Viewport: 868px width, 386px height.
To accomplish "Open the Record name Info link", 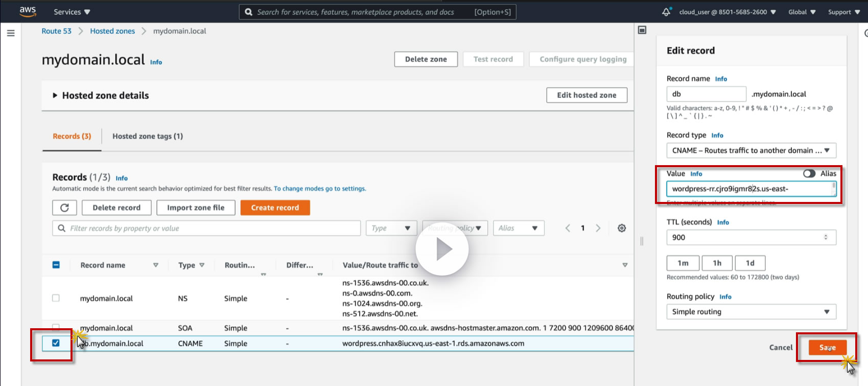I will [721, 79].
